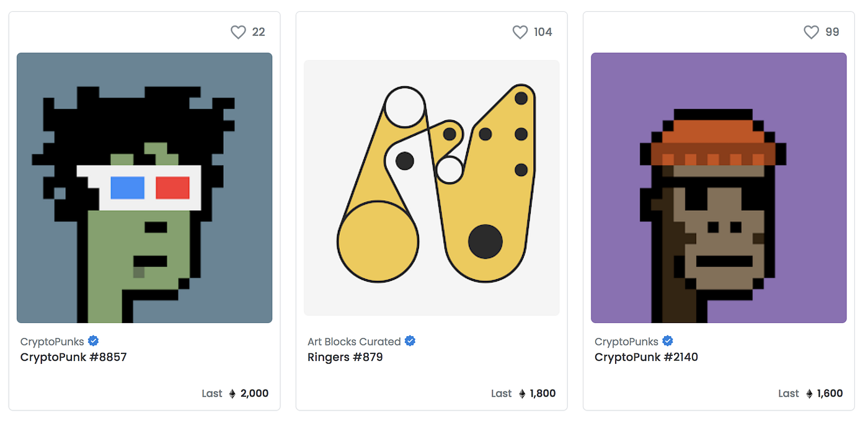Click the yellow Ringers artwork image

432,188
